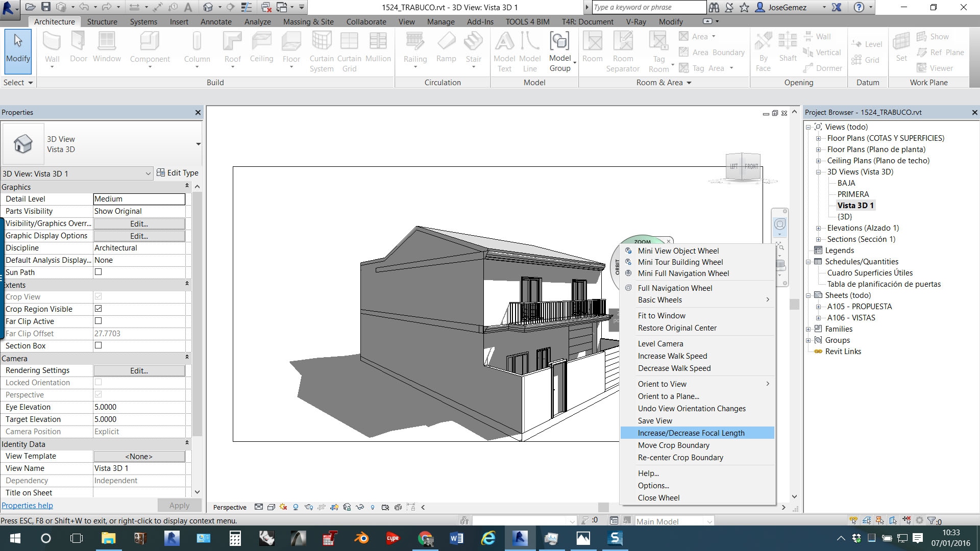The width and height of the screenshot is (980, 551).
Task: Switch to the Annotate ribbon tab
Action: [215, 21]
